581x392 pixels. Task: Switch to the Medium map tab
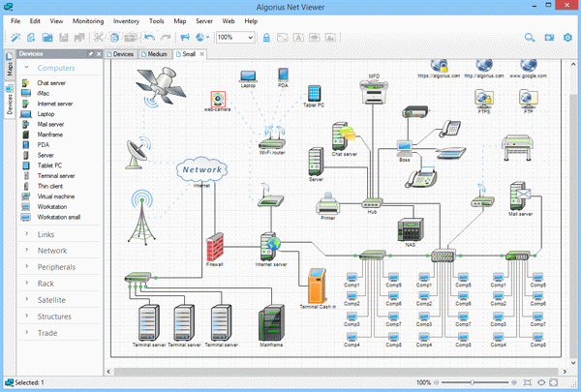pyautogui.click(x=155, y=54)
